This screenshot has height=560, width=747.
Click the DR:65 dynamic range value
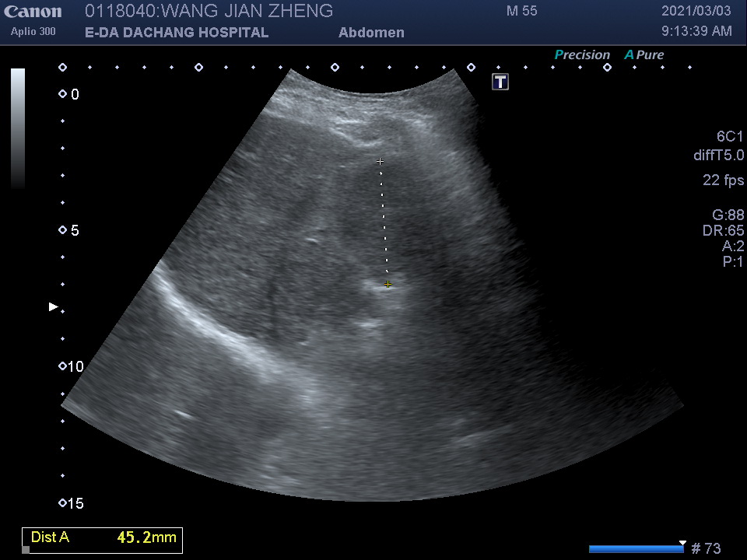[x=723, y=230]
